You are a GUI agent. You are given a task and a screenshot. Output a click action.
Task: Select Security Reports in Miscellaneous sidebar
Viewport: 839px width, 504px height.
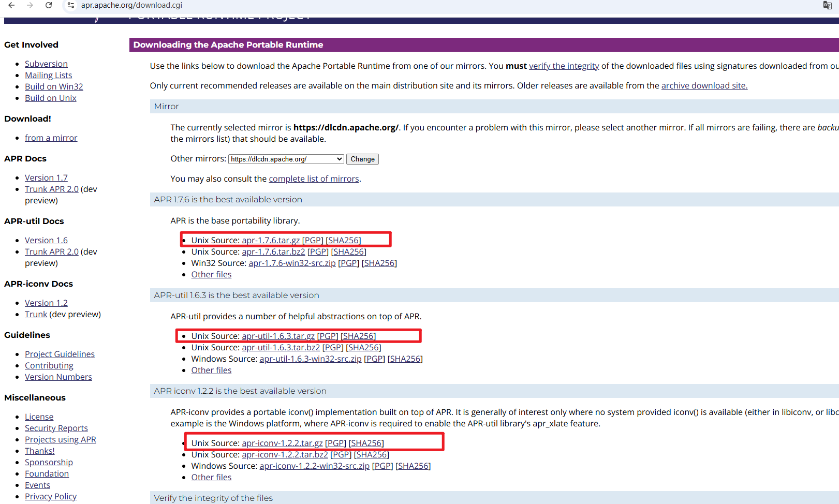[x=56, y=428]
